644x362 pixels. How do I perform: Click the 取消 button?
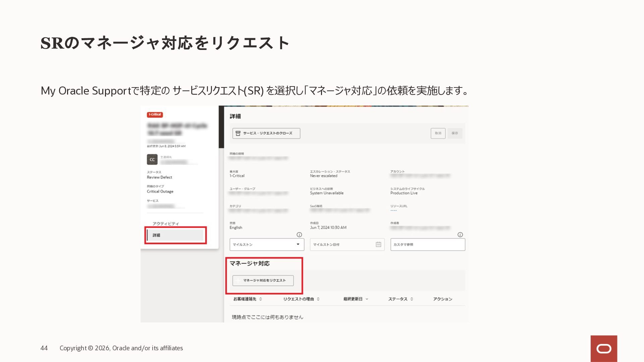point(438,133)
